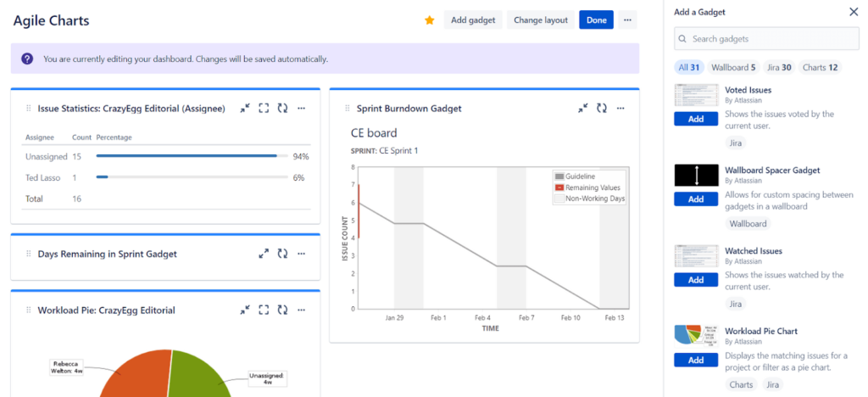Image resolution: width=868 pixels, height=397 pixels.
Task: Click the Guideline legend gray swatch
Action: click(559, 176)
